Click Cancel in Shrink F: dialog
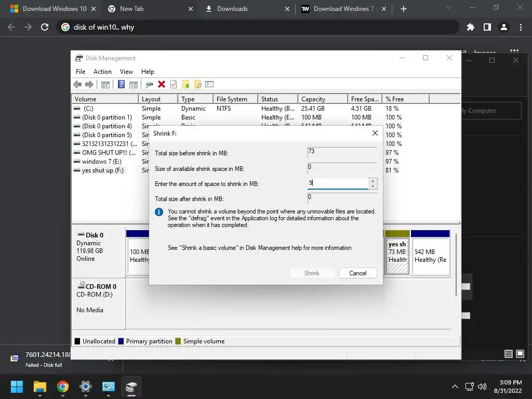 point(358,273)
